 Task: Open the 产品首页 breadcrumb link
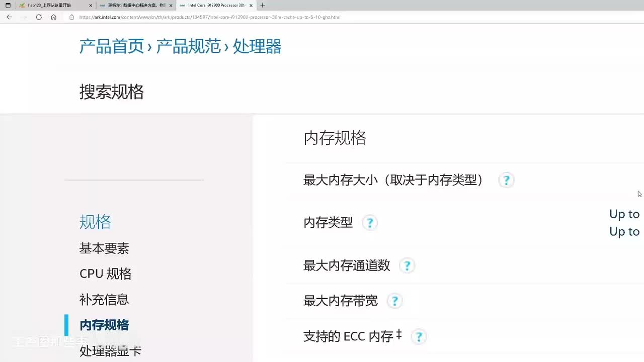pyautogui.click(x=112, y=46)
